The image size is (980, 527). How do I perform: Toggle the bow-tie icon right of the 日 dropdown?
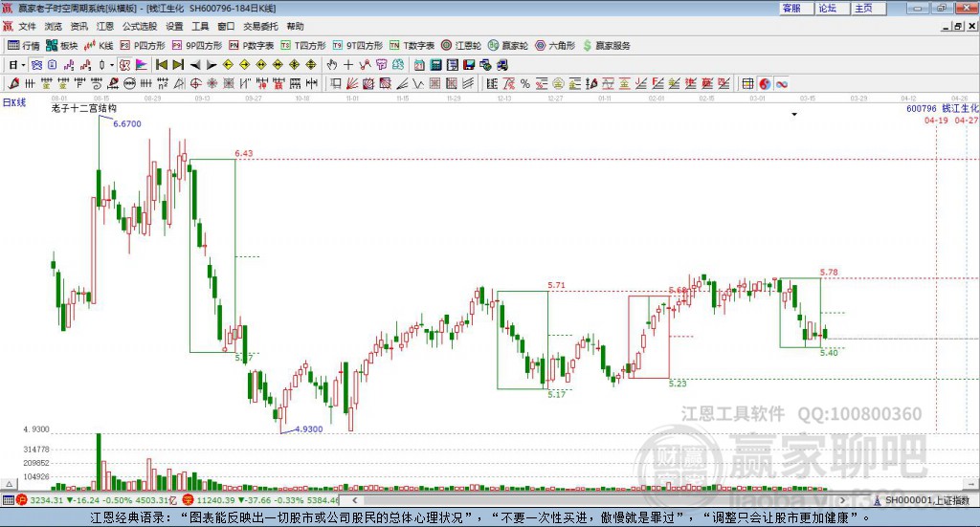[37, 65]
